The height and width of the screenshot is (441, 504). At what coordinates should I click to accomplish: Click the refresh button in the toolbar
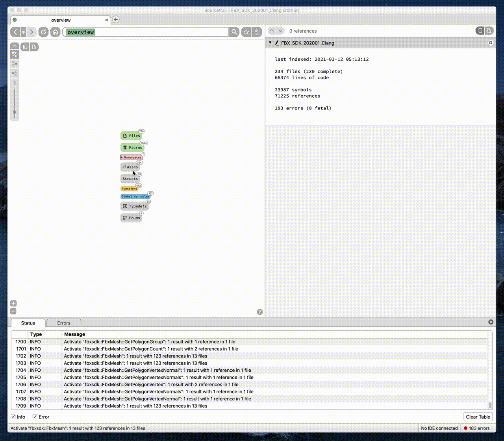tap(44, 32)
